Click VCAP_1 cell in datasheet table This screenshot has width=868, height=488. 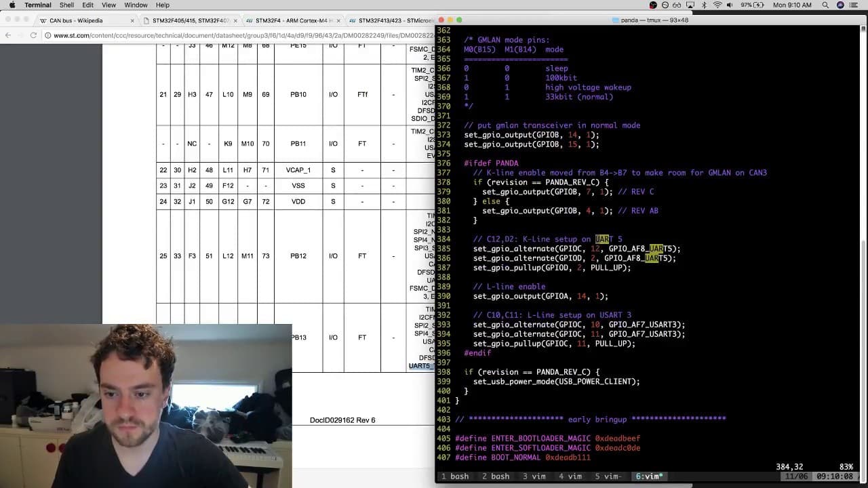(298, 170)
